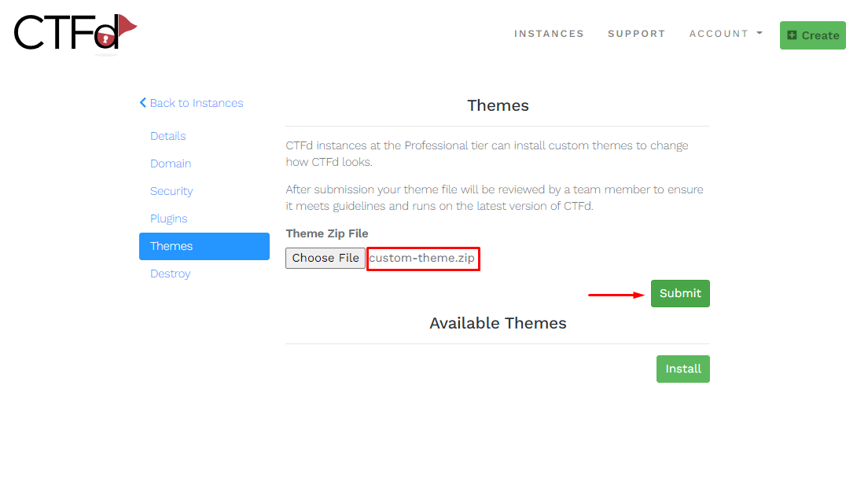The height and width of the screenshot is (481, 868).
Task: Click the custom-theme.zip file name
Action: (x=422, y=258)
